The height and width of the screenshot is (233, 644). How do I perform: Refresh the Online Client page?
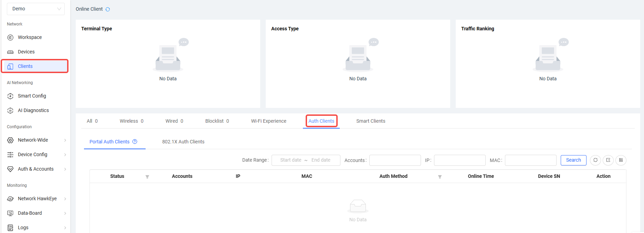click(108, 9)
